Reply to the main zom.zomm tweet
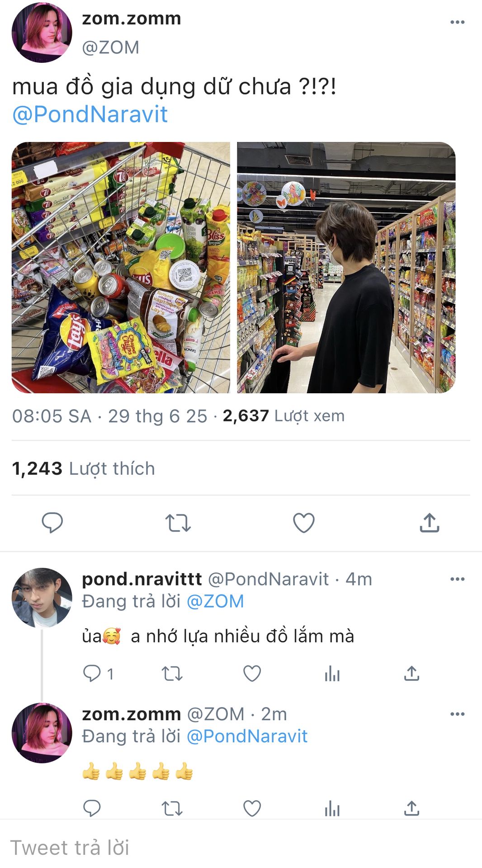The width and height of the screenshot is (482, 868). [52, 523]
